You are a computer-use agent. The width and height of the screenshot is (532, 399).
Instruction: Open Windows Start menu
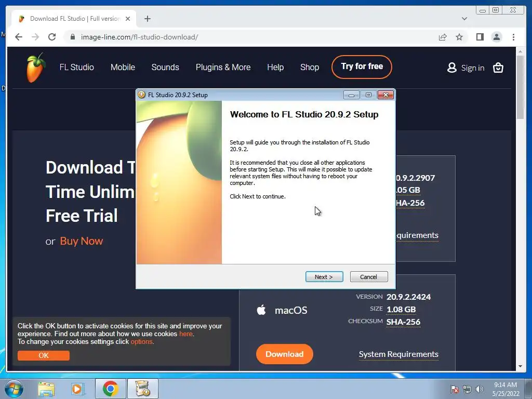(14, 389)
